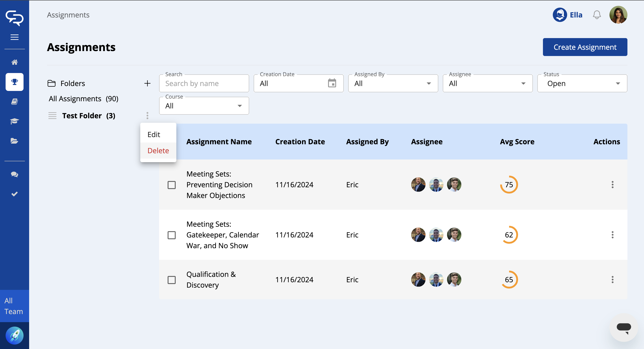Open the Assigned By filter dropdown
644x349 pixels.
(x=393, y=84)
